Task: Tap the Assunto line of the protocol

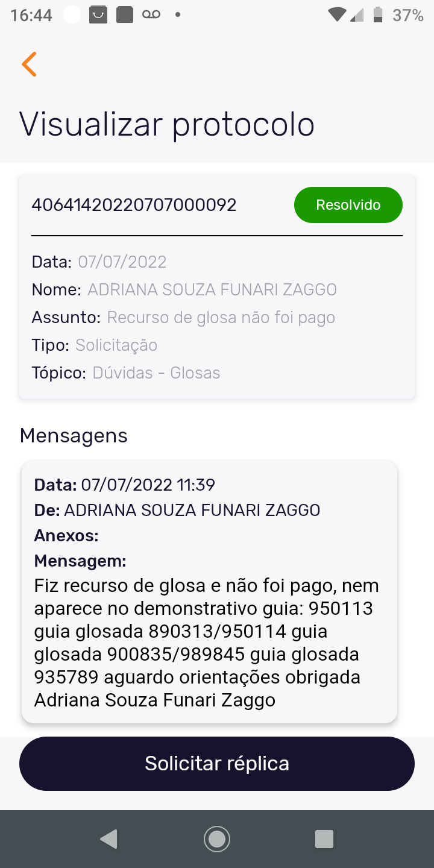Action: pos(183,318)
